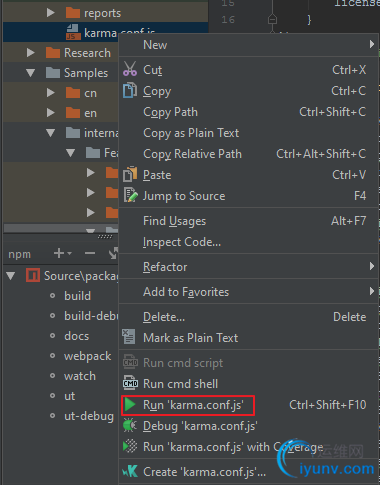This screenshot has width=380, height=485.
Task: Click the Run with Coverage icon
Action: 130,446
